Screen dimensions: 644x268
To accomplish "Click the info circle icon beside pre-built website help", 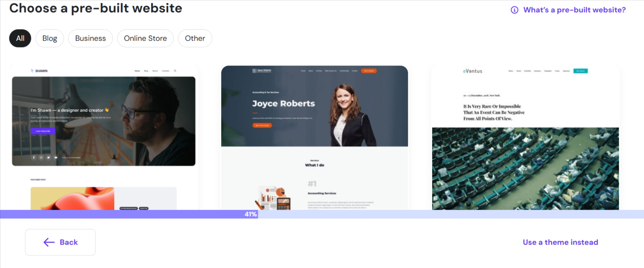I will 514,10.
